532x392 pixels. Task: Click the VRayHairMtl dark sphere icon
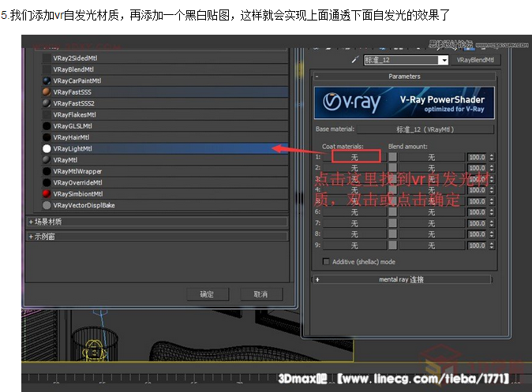point(47,137)
